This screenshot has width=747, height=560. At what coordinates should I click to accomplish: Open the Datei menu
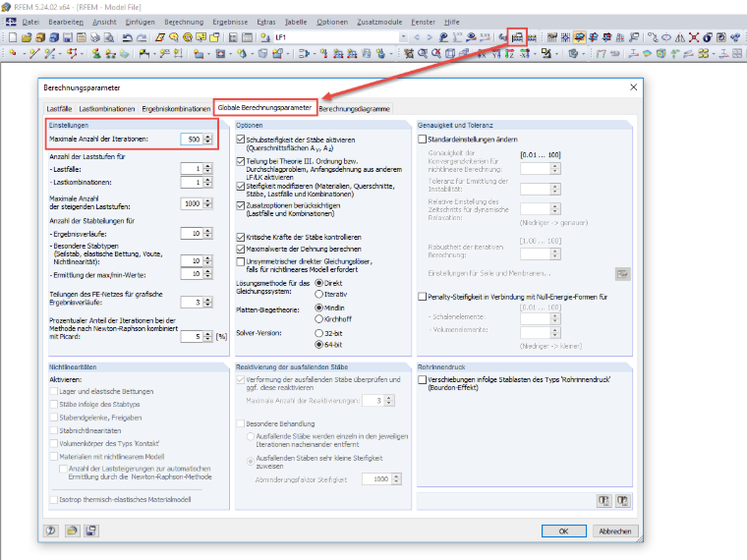(x=30, y=22)
